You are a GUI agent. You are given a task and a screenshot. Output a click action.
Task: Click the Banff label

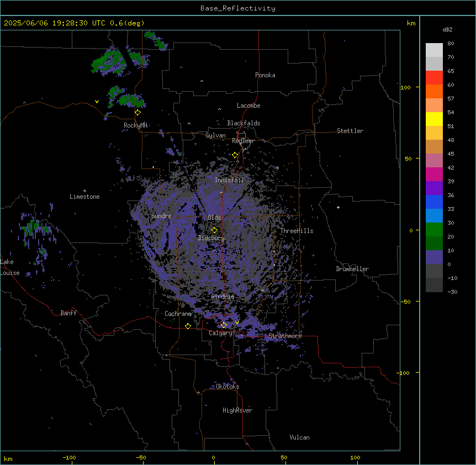[68, 313]
